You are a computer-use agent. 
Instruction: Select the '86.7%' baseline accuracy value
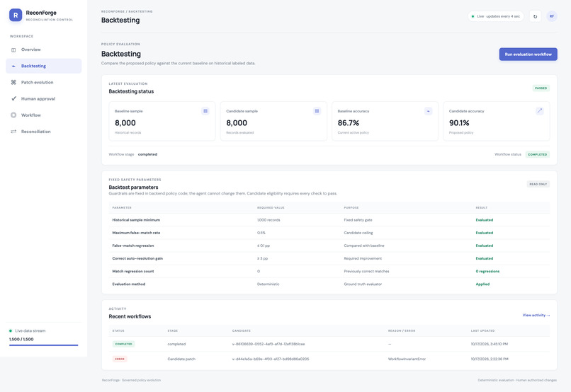tap(349, 123)
